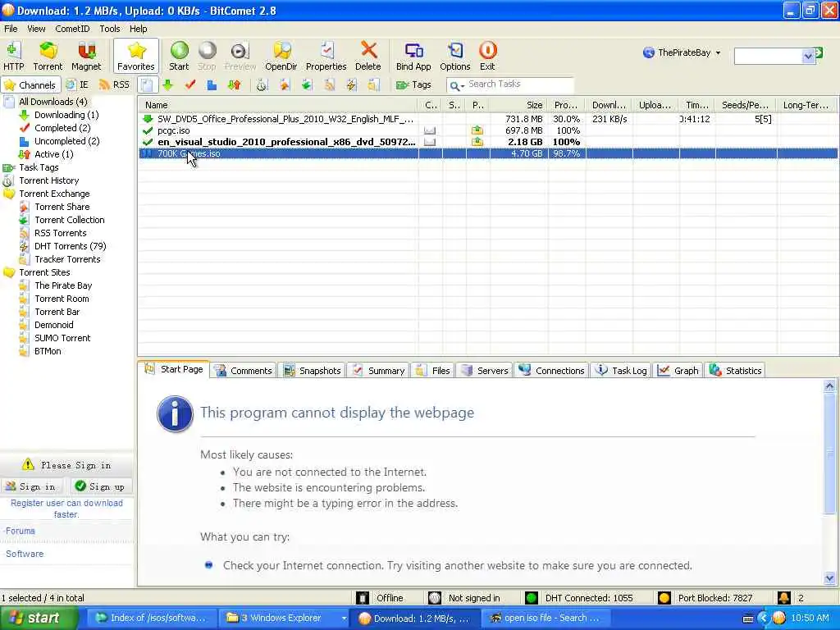
Task: Open task Properties from toolbar
Action: [x=326, y=56]
